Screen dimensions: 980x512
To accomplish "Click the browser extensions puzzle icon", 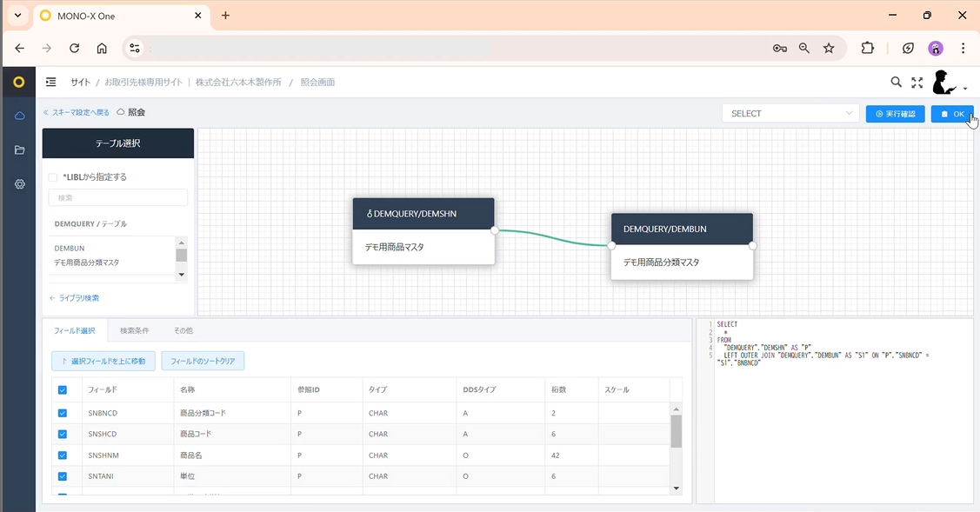I will pyautogui.click(x=868, y=48).
